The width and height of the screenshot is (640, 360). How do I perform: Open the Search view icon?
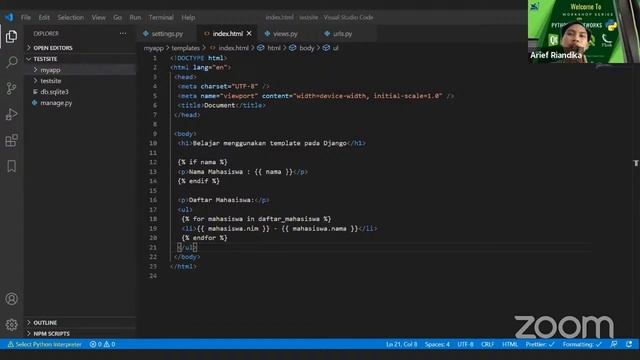click(11, 62)
